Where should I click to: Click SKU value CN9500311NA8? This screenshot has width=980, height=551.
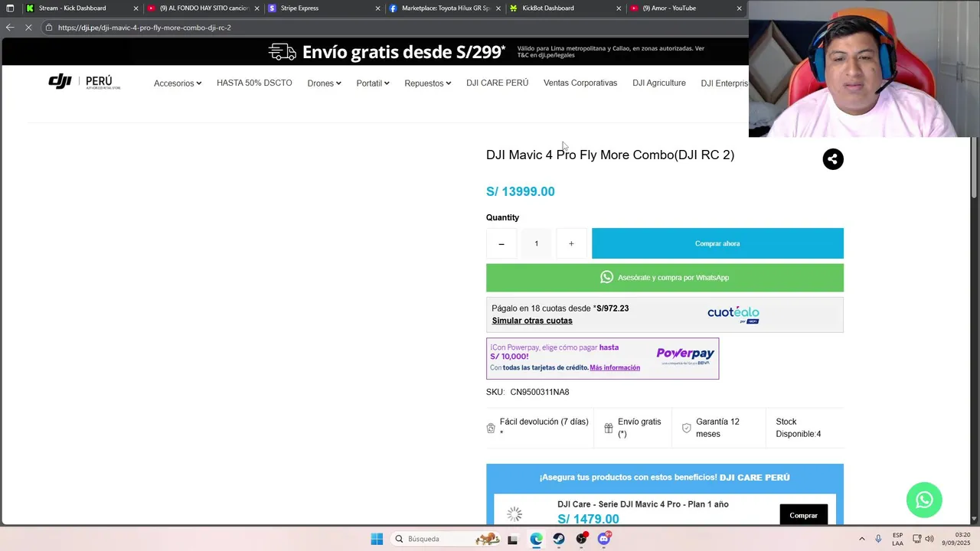(x=540, y=392)
